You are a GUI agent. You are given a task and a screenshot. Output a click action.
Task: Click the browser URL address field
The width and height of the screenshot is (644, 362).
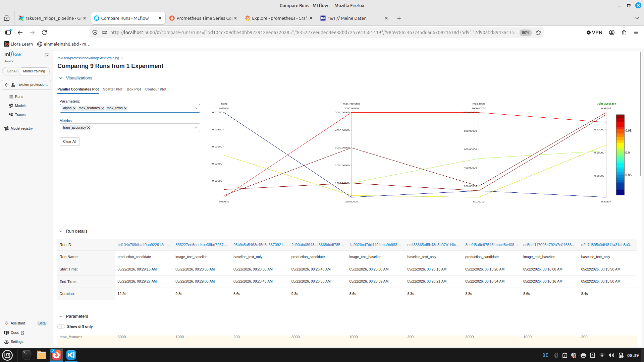click(x=313, y=33)
